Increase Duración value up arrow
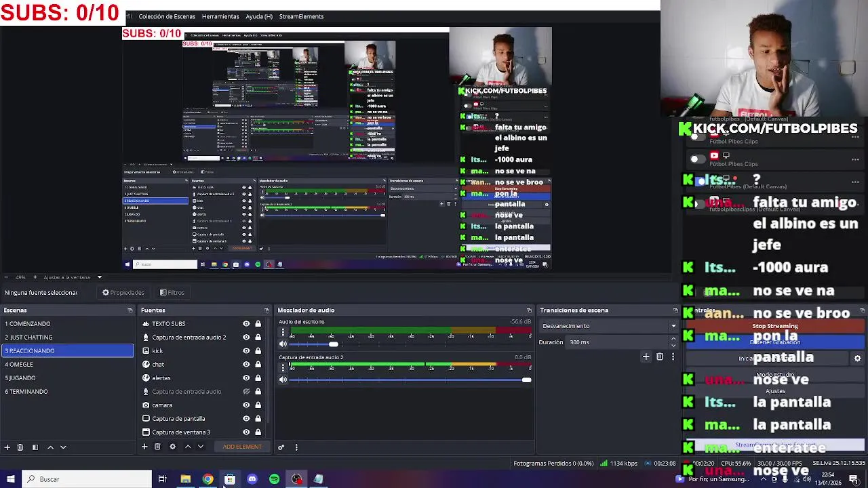The width and height of the screenshot is (868, 488). [x=673, y=340]
